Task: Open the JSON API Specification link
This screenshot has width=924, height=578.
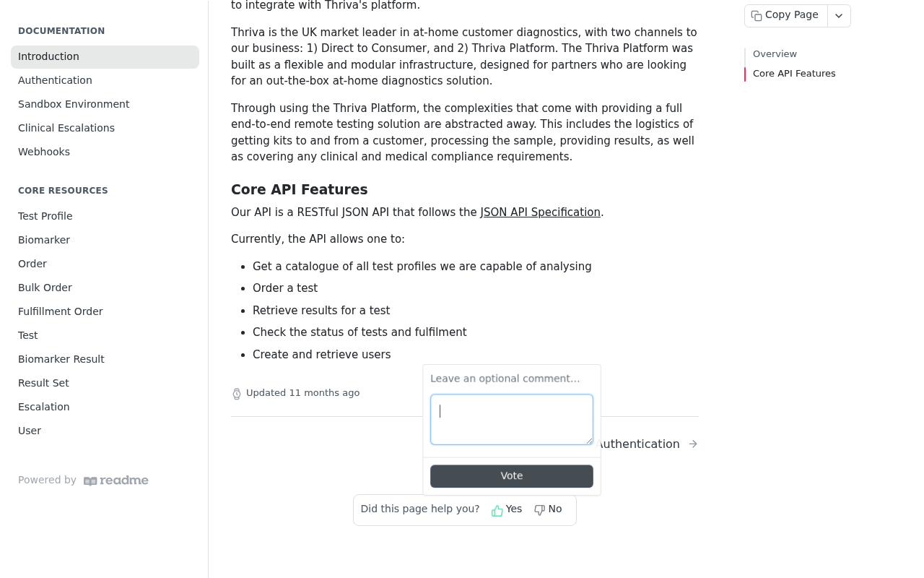Action: 541,212
